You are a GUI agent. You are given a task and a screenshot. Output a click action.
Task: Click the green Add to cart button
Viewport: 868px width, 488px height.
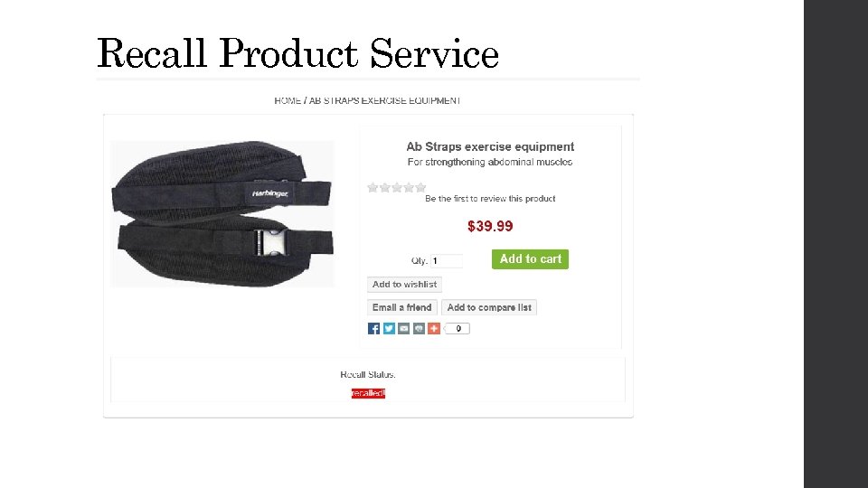click(x=531, y=259)
